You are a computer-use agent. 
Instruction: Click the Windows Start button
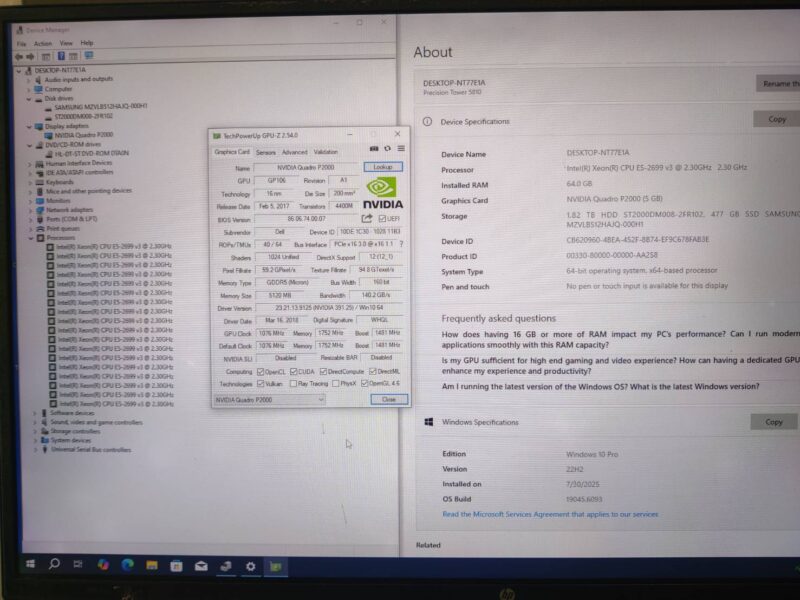pyautogui.click(x=31, y=564)
